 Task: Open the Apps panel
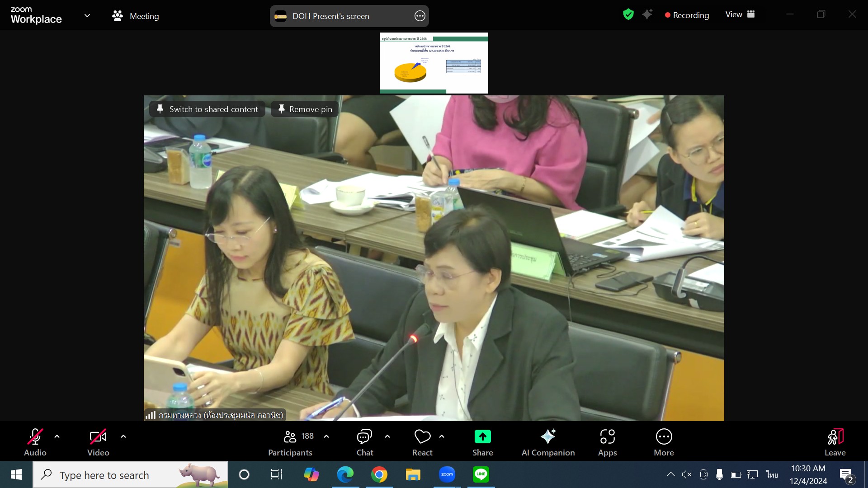pyautogui.click(x=607, y=437)
